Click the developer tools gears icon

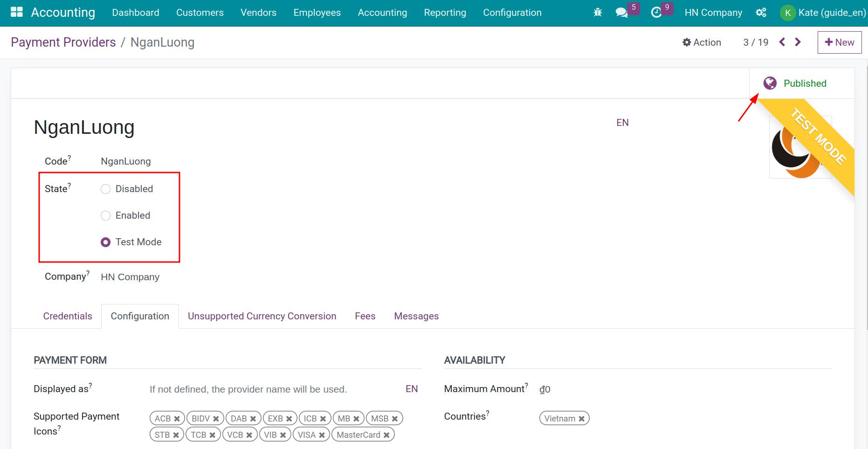(x=761, y=13)
